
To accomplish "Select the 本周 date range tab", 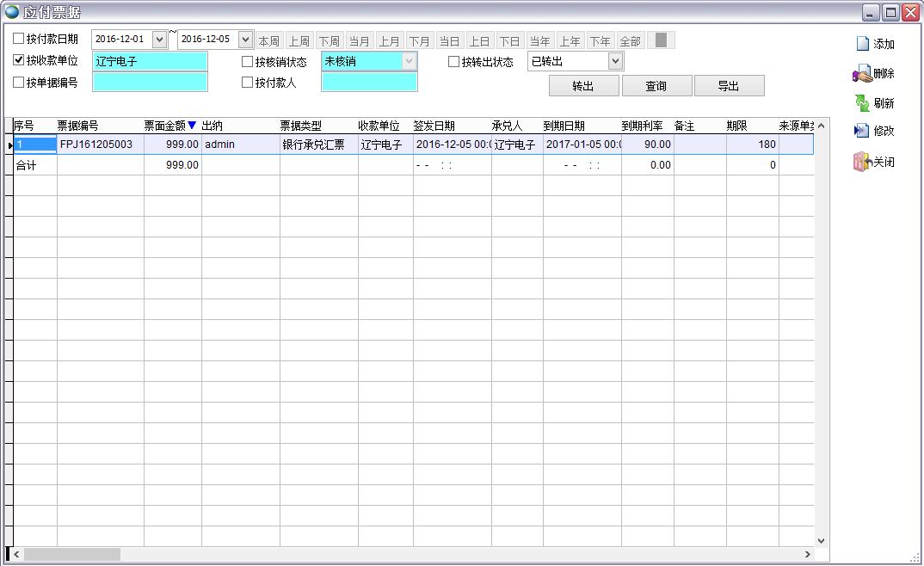I will (x=269, y=41).
